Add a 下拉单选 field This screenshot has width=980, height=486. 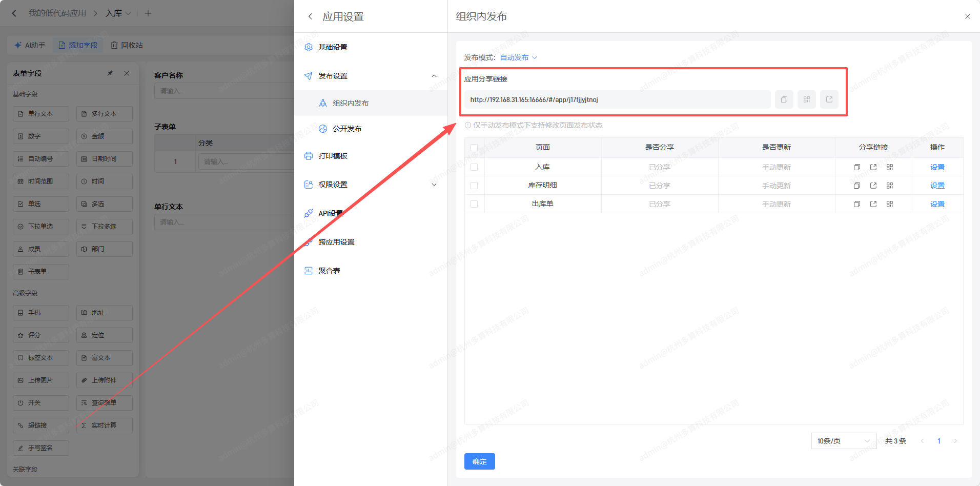pos(41,227)
